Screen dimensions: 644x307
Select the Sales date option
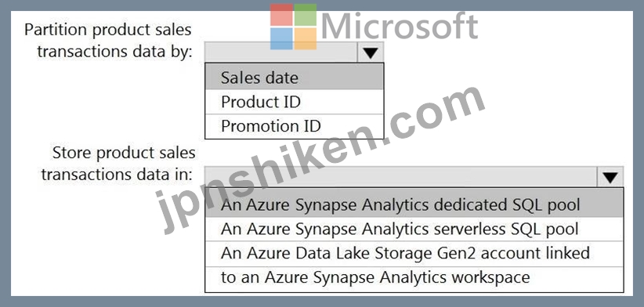pos(294,78)
